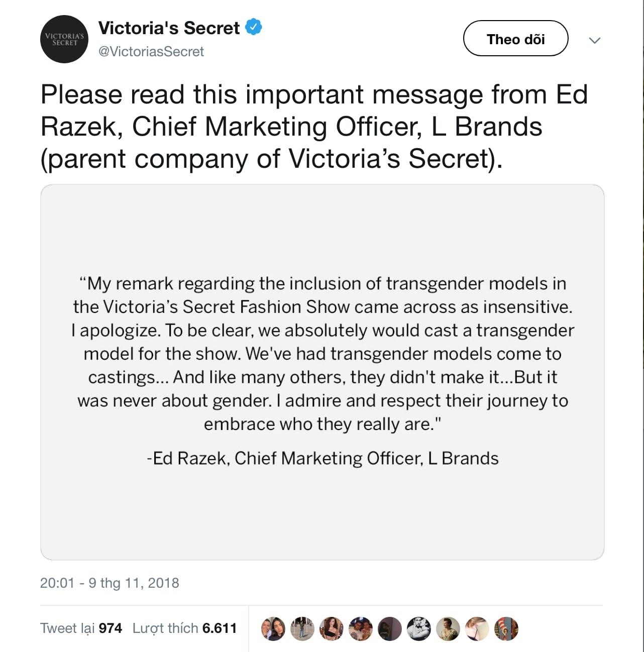The width and height of the screenshot is (644, 652).
Task: Click the Victoria's Secret profile avatar
Action: click(x=64, y=39)
